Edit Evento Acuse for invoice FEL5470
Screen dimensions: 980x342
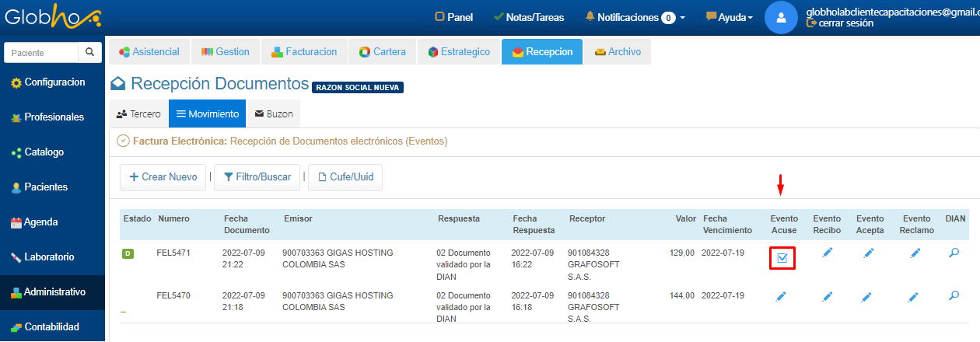pyautogui.click(x=781, y=296)
